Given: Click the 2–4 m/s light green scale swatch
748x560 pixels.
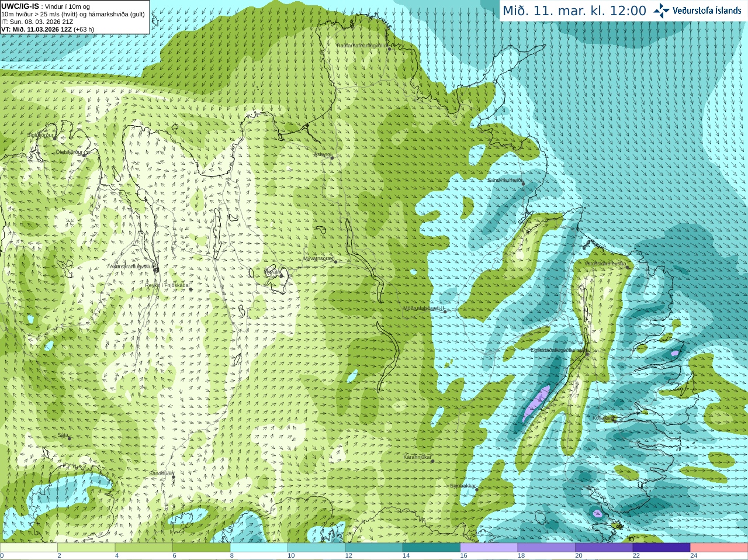Looking at the screenshot, I should click(86, 548).
